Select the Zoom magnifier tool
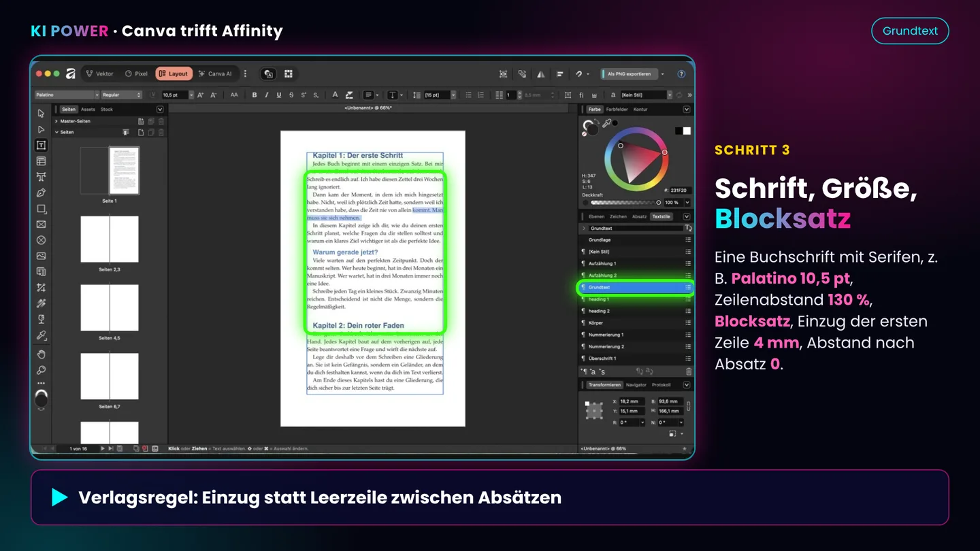This screenshot has width=980, height=551. click(x=41, y=370)
